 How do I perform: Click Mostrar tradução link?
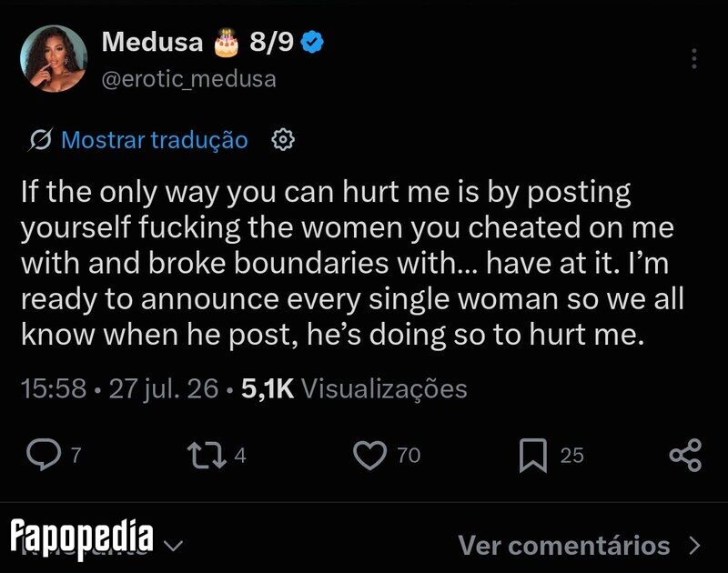coord(155,140)
